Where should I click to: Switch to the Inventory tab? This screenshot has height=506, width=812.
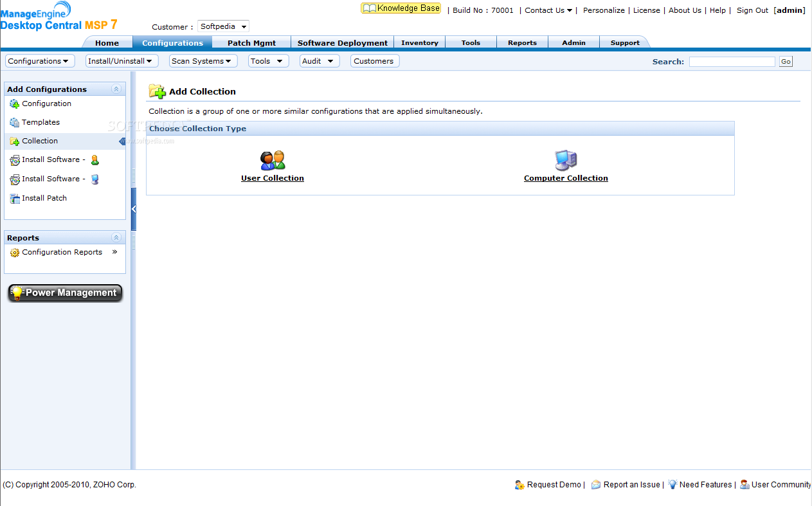[x=419, y=43]
